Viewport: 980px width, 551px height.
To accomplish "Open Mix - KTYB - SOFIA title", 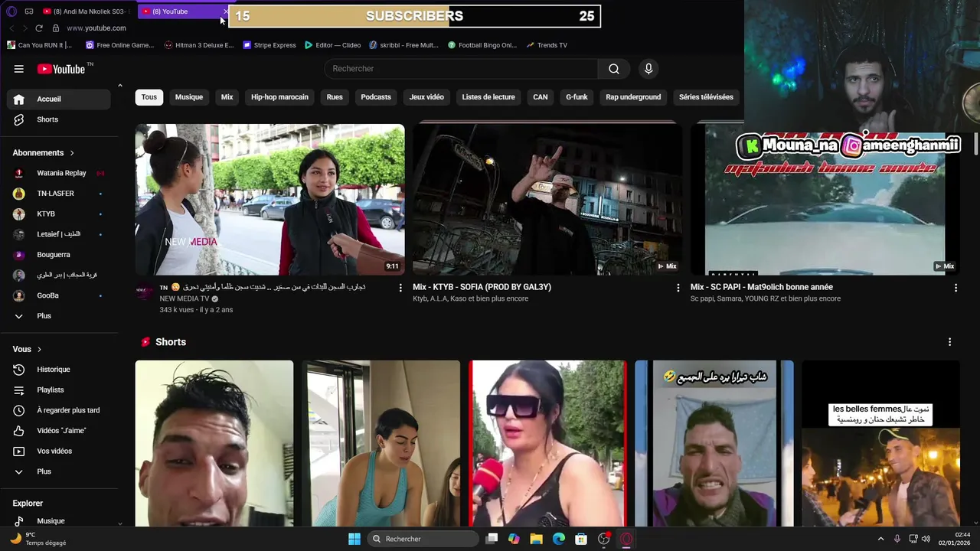I will [482, 287].
